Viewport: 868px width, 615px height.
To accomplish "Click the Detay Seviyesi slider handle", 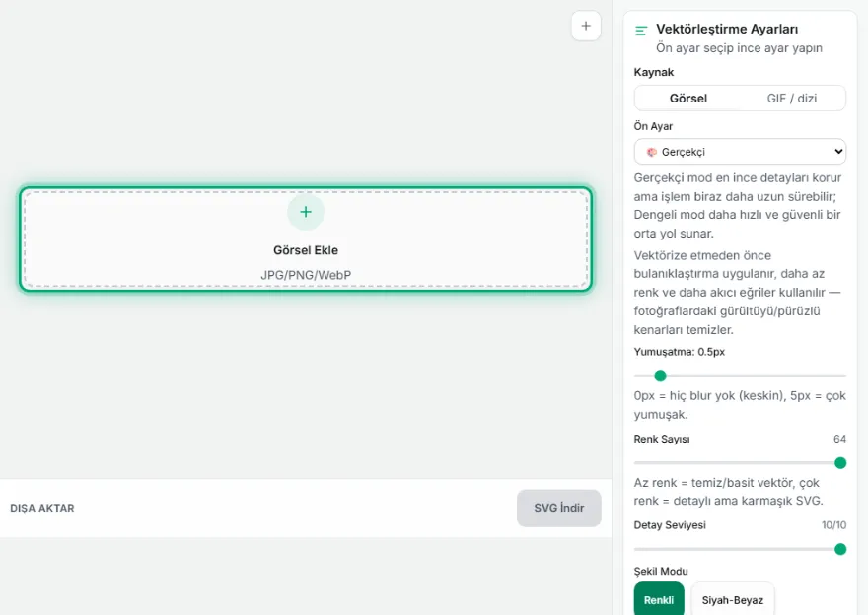I will (x=839, y=549).
